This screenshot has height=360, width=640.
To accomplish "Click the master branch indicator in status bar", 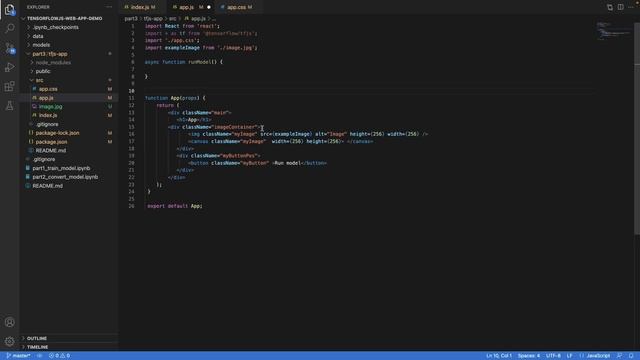I will pyautogui.click(x=18, y=356).
